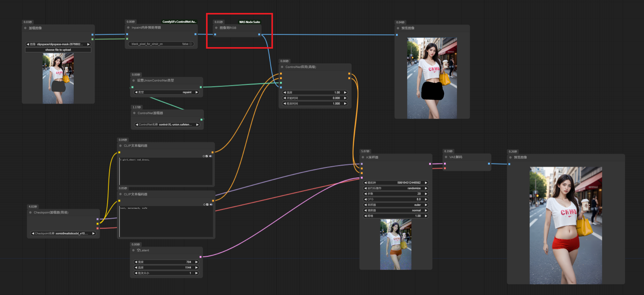Collapse the K采样器 node via its title dot
Viewport: 644px width, 295px height.
coord(363,157)
